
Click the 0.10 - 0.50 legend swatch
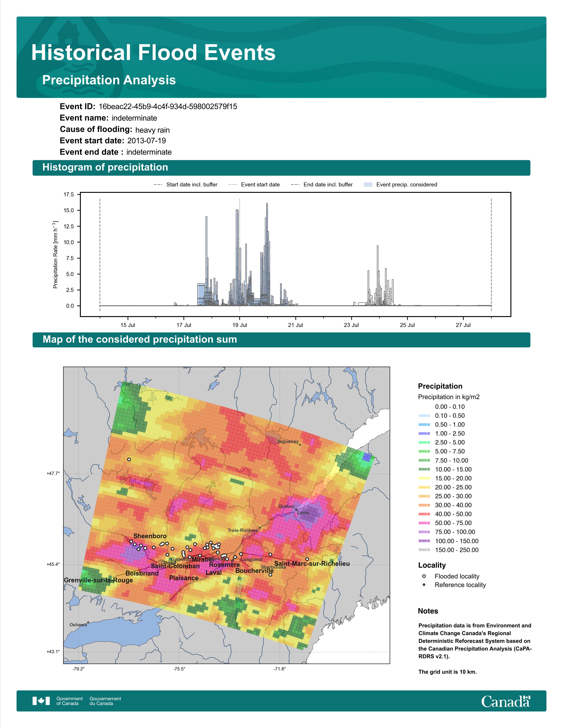[424, 416]
